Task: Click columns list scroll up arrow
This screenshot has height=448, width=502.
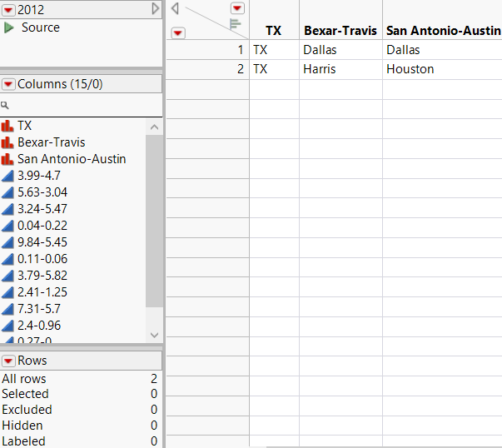Action: tap(154, 127)
